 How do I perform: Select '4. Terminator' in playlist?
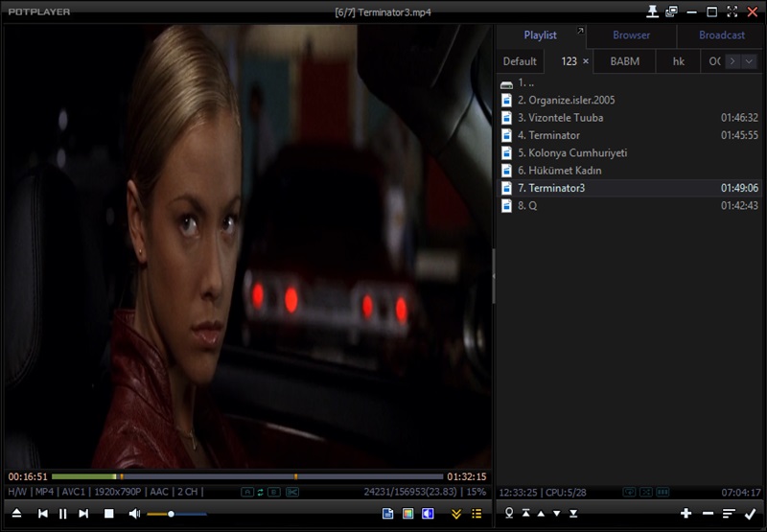tap(630, 135)
